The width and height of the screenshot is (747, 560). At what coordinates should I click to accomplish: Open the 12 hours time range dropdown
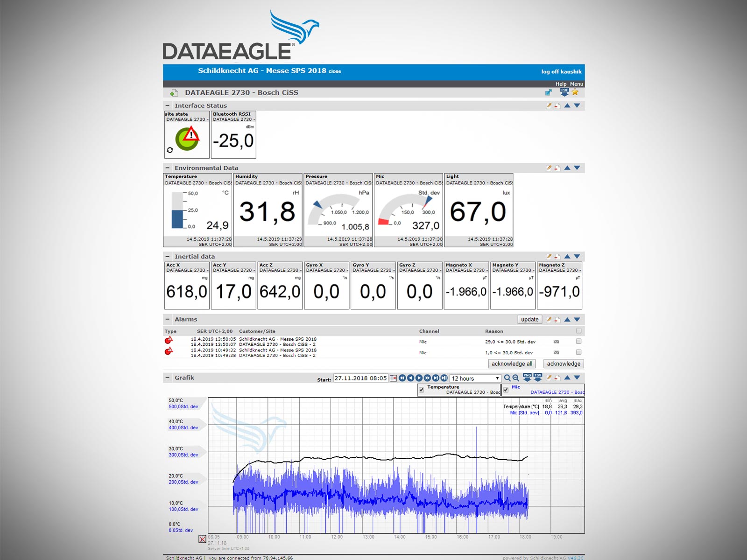(x=475, y=378)
